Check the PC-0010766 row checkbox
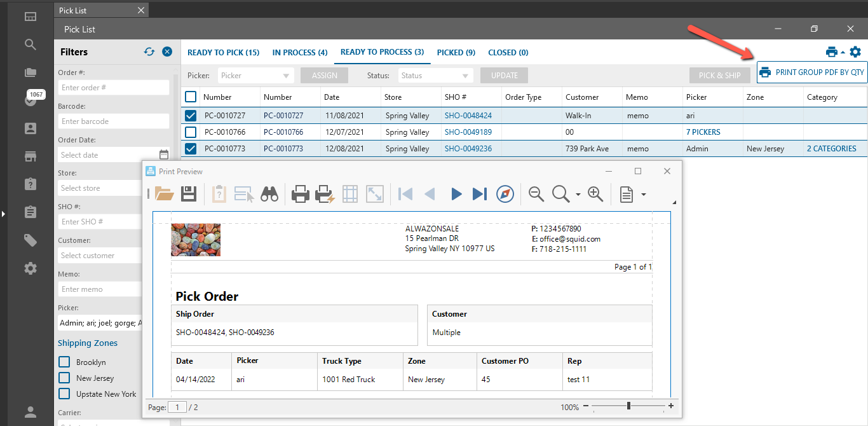The image size is (868, 426). (x=191, y=132)
